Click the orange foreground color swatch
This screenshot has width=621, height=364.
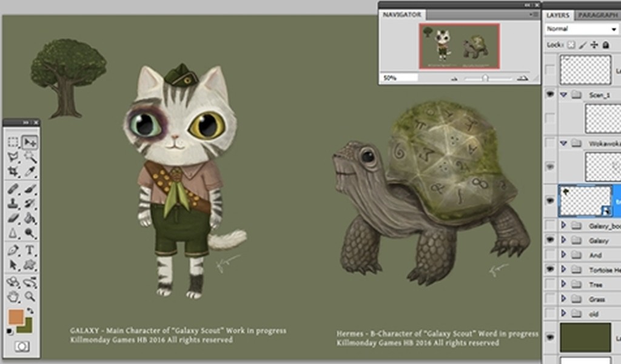pyautogui.click(x=16, y=317)
